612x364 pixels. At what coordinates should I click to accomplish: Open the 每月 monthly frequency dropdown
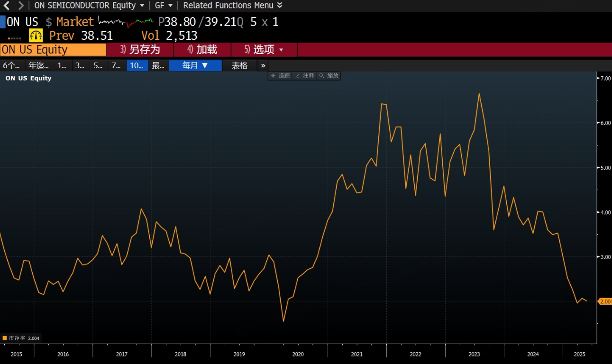point(195,65)
